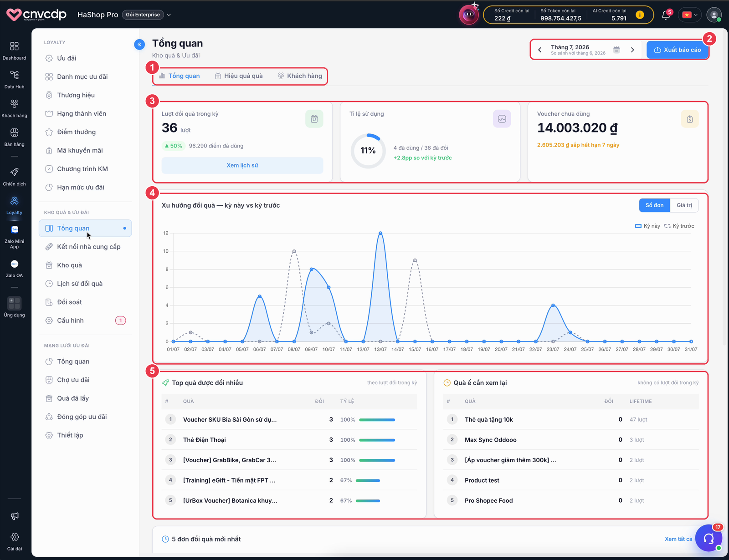729x560 pixels.
Task: Open the Dashboard icon in left rail
Action: [x=14, y=51]
